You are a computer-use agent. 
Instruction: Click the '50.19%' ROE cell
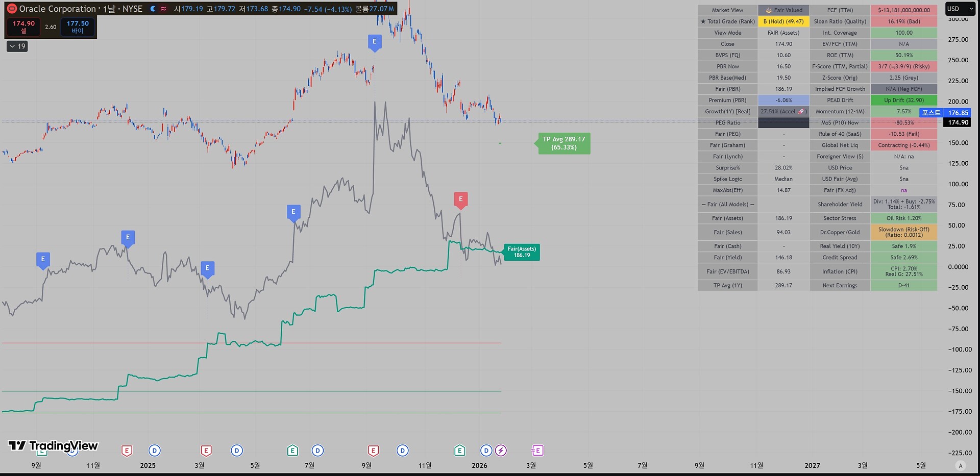904,55
